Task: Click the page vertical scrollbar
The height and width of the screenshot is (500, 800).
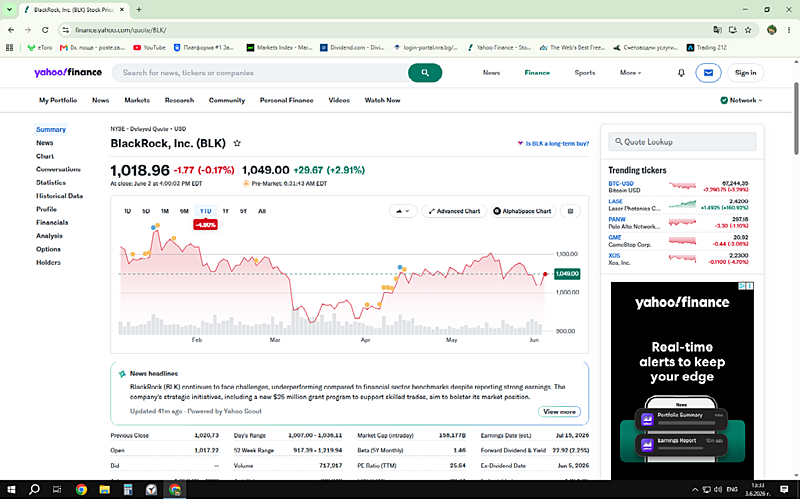Action: click(x=796, y=118)
